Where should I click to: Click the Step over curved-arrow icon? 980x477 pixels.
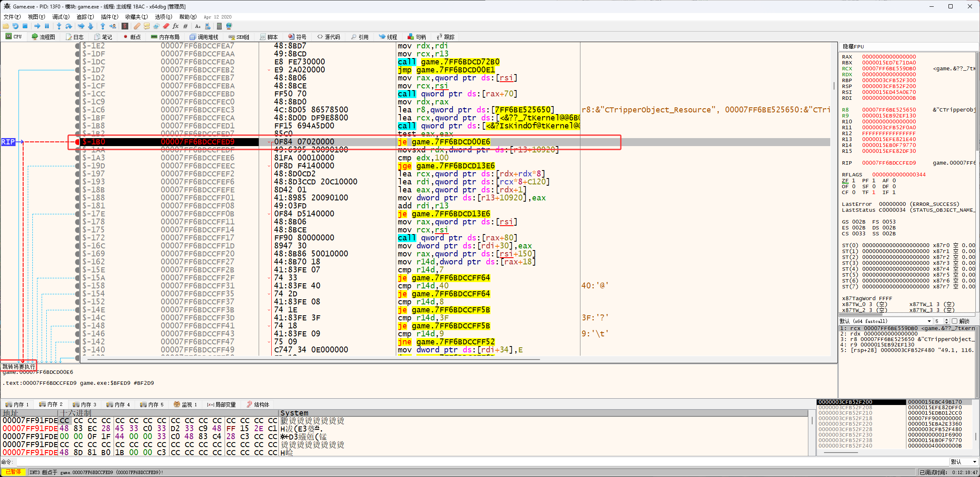coord(69,26)
